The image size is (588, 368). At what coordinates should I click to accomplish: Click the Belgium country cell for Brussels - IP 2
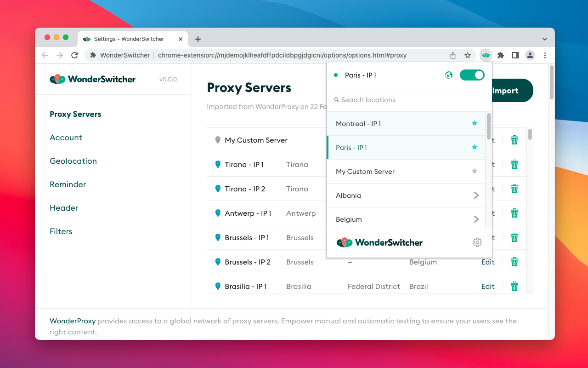pos(423,262)
